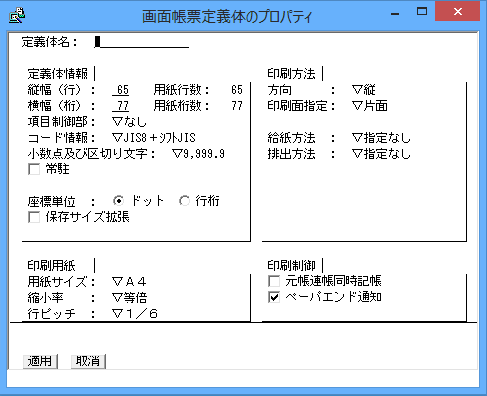Open the 行ピッチ dropdown set to 1/6
This screenshot has height=396, width=487.
tap(135, 314)
